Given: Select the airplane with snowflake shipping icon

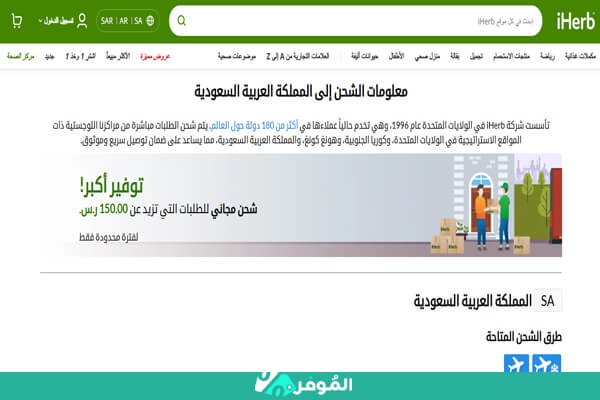Looking at the screenshot, I should pyautogui.click(x=547, y=363).
